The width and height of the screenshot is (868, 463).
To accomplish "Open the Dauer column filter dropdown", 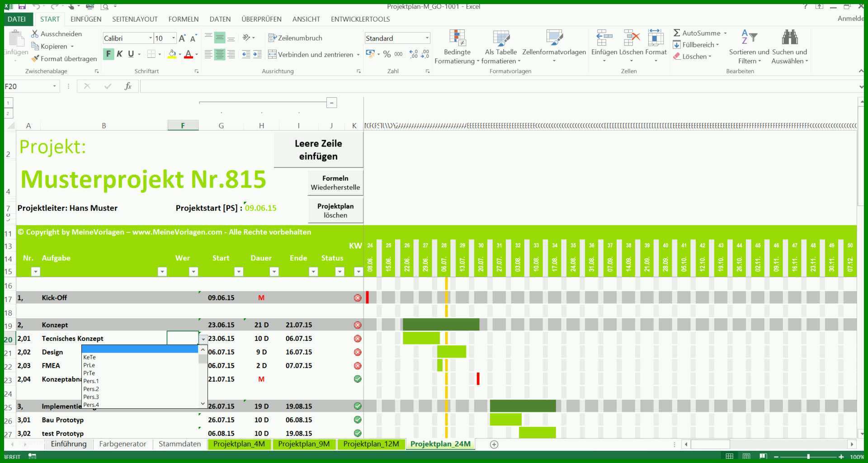I will click(x=274, y=272).
